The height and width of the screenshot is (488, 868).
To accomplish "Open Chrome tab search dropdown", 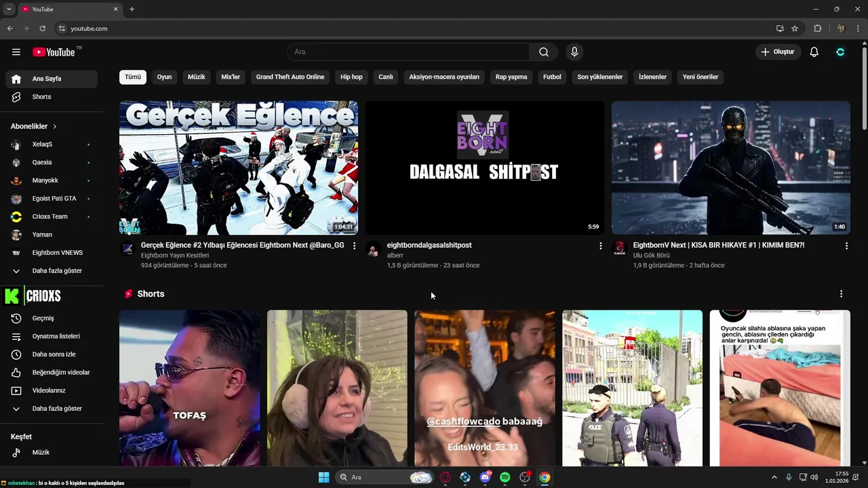I will pyautogui.click(x=9, y=9).
